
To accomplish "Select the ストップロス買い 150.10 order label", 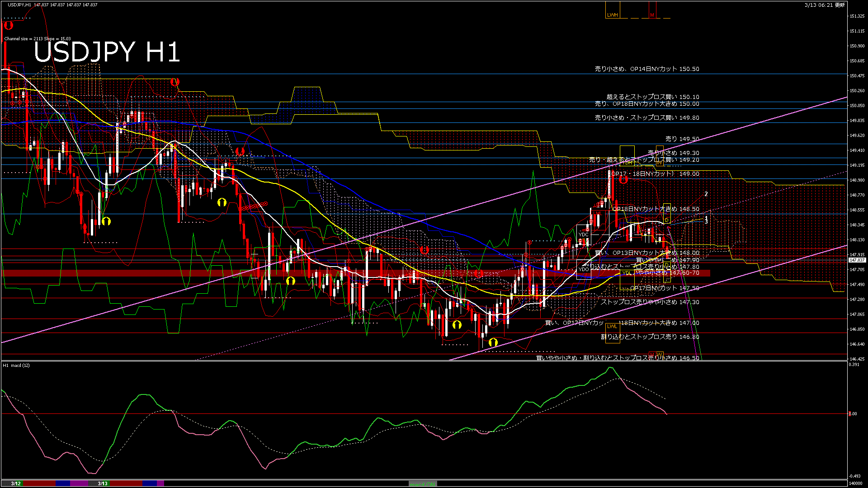I will pyautogui.click(x=652, y=97).
